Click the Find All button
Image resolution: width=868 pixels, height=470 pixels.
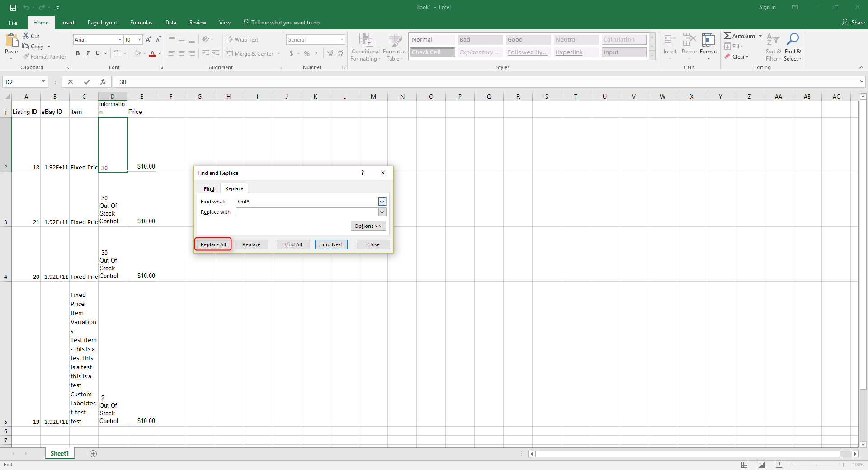click(293, 244)
